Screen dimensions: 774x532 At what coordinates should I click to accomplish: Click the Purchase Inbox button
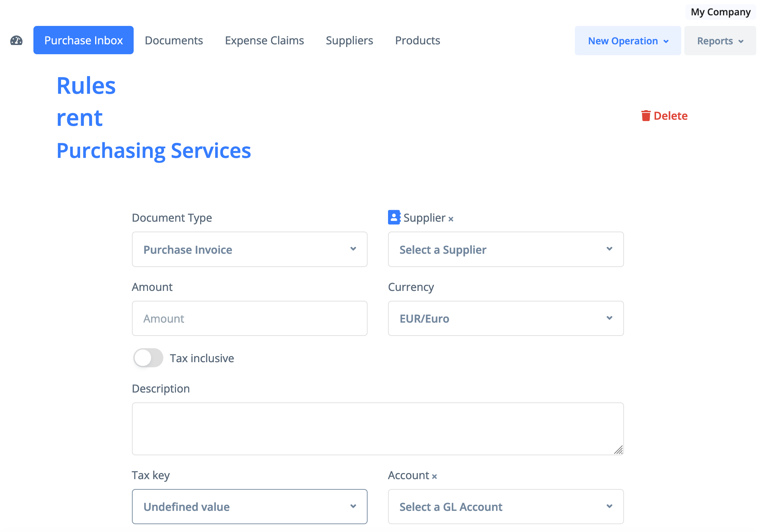[84, 41]
